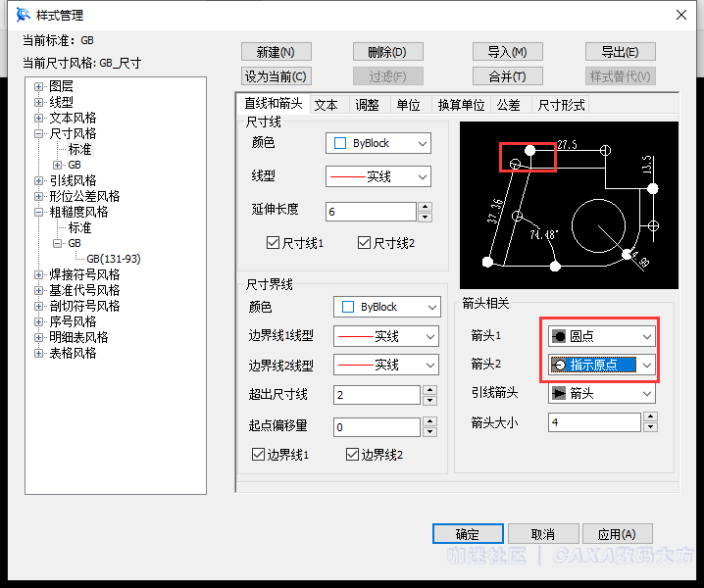Decrease 起点偏移量 with down spinner

tap(430, 432)
